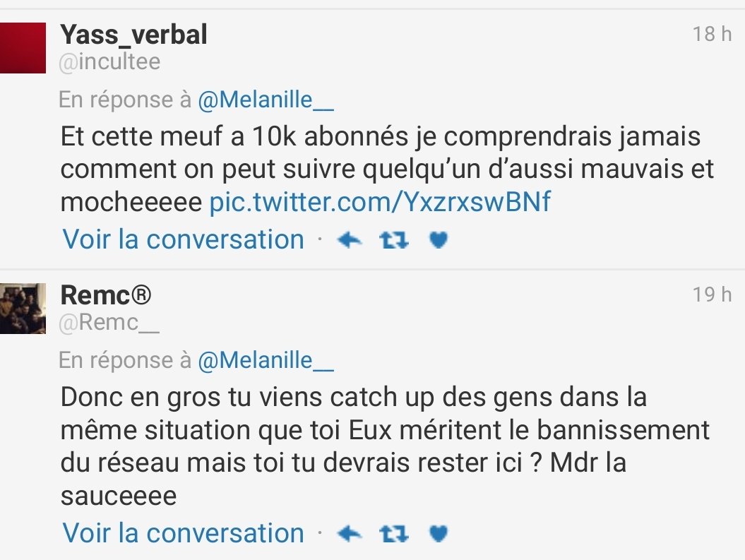Open the @Remc__ handle
Viewport: 745px width, 560px height.
110,323
